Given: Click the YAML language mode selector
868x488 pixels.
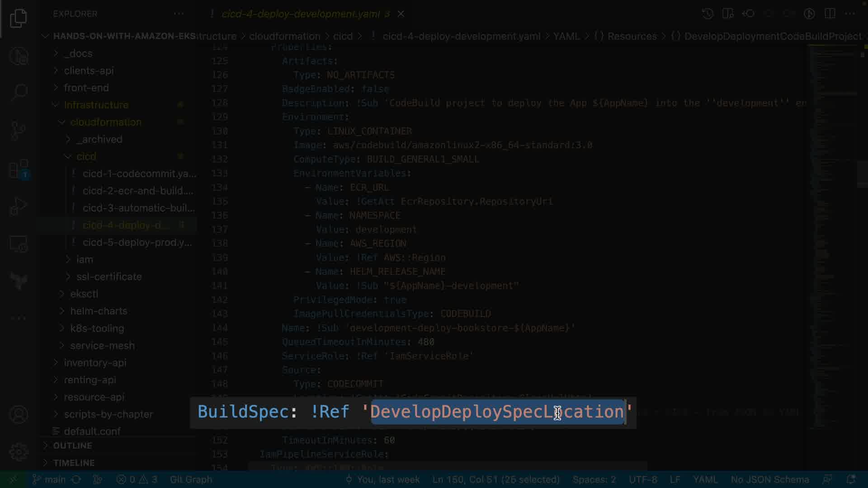Looking at the screenshot, I should coord(705,479).
